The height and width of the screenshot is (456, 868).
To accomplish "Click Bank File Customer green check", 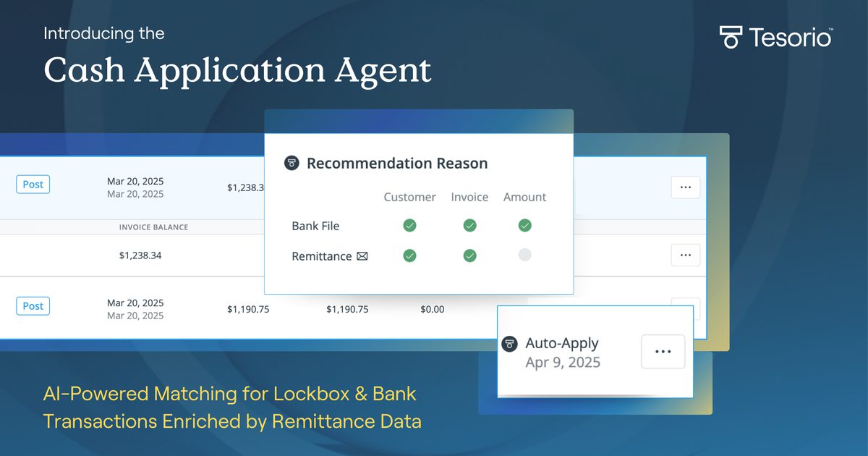I will [409, 226].
